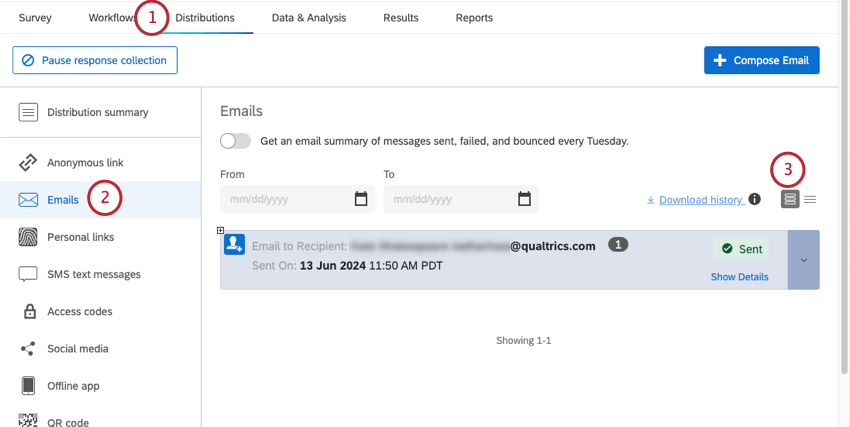Open the To date calendar picker
The image size is (850, 427).
click(524, 199)
